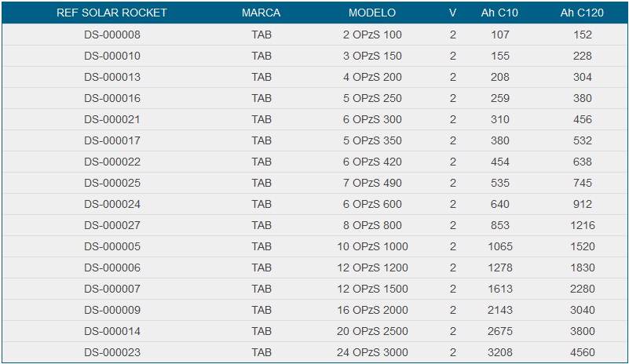Image resolution: width=629 pixels, height=364 pixels.
Task: Select reference DS-000008
Action: point(112,35)
